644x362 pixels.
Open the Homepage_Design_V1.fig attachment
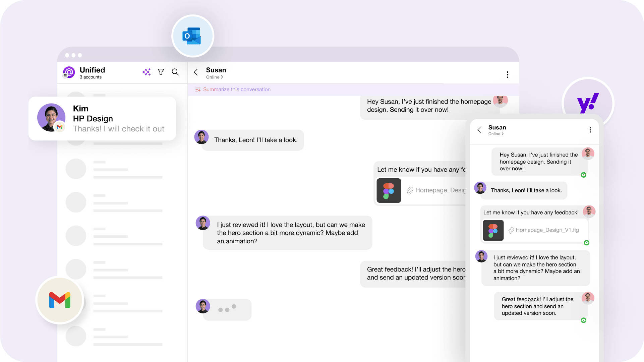pyautogui.click(x=547, y=230)
